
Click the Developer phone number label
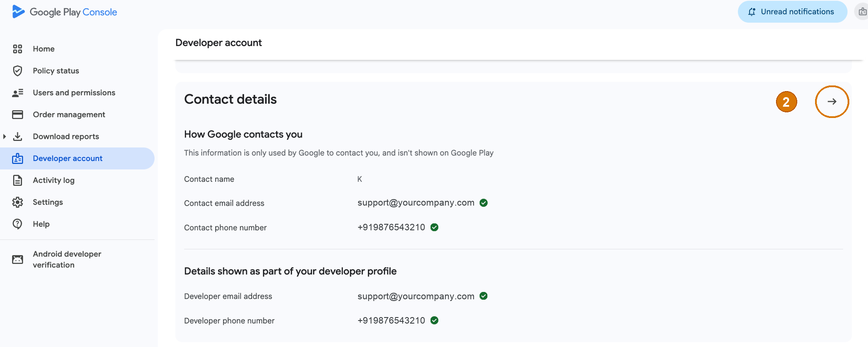click(x=229, y=321)
